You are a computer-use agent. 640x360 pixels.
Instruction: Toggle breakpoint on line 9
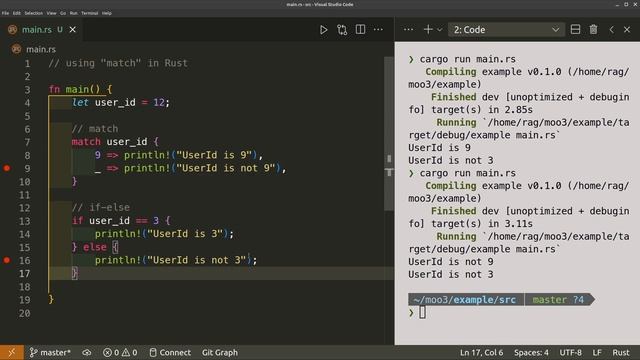(7, 168)
